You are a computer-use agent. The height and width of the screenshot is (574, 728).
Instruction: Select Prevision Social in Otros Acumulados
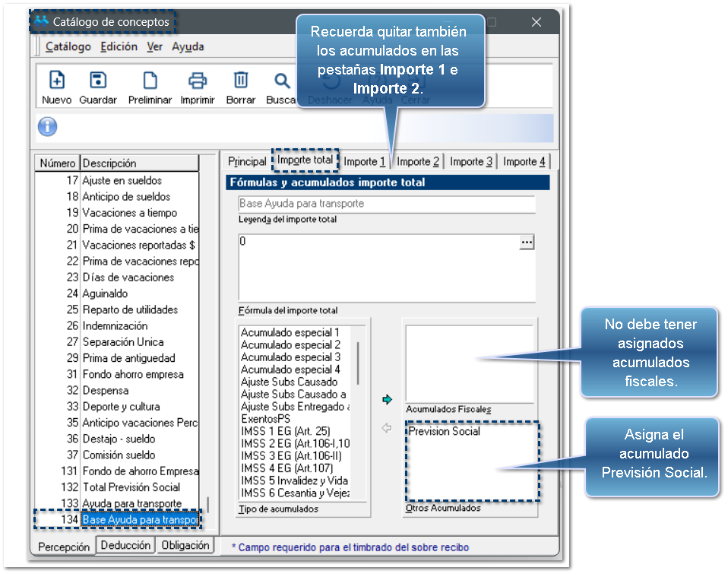point(445,431)
